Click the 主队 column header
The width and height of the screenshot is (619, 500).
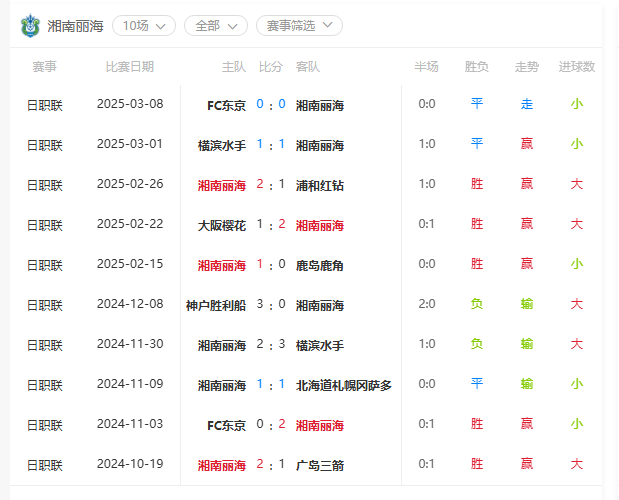(x=234, y=67)
